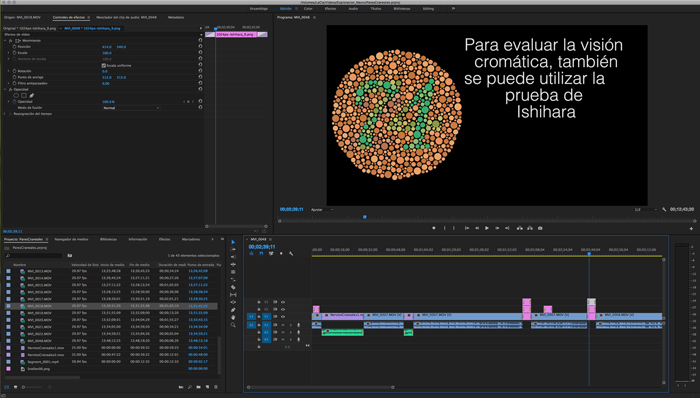This screenshot has height=398, width=700.
Task: Open Información panel tab
Action: [138, 239]
